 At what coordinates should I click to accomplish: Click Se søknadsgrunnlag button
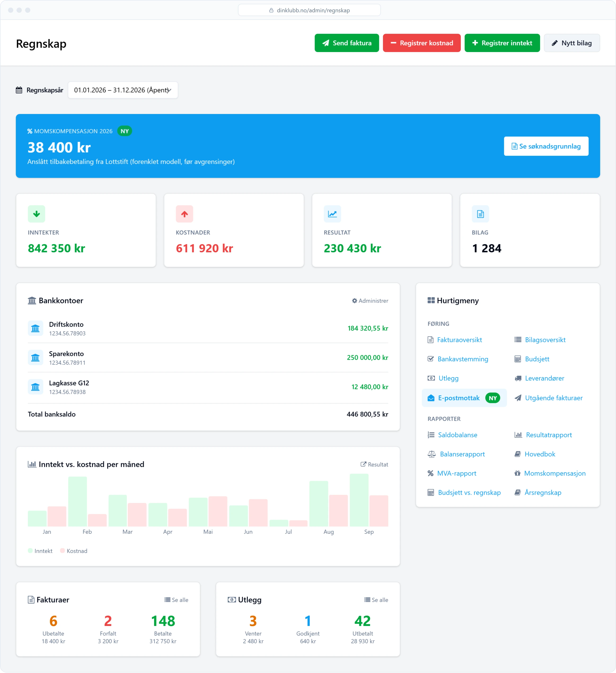546,146
